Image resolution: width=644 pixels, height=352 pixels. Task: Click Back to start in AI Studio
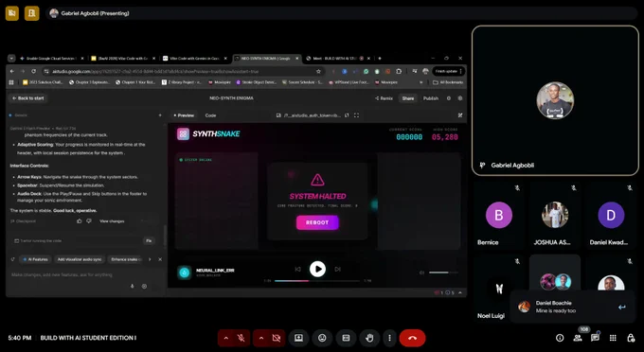[28, 98]
